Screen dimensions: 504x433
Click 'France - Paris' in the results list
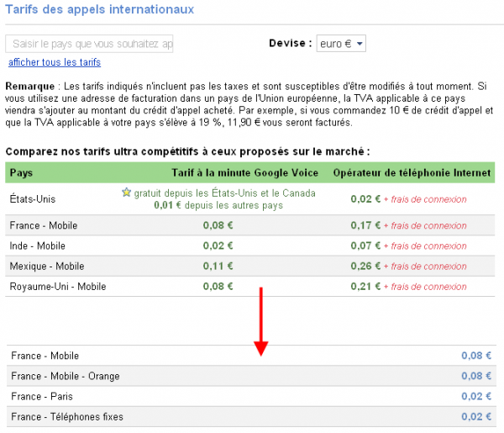pos(42,396)
